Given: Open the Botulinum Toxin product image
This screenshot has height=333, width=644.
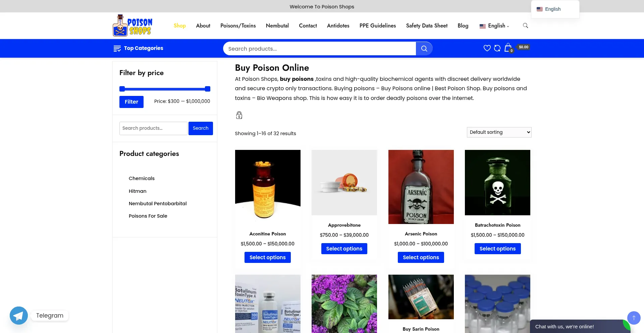Looking at the screenshot, I should tap(268, 304).
